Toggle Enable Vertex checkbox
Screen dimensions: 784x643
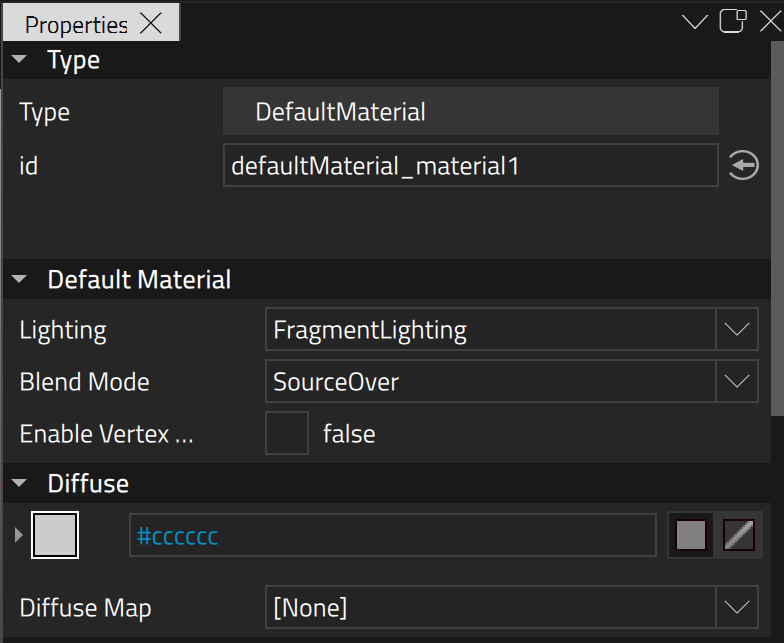click(x=286, y=433)
